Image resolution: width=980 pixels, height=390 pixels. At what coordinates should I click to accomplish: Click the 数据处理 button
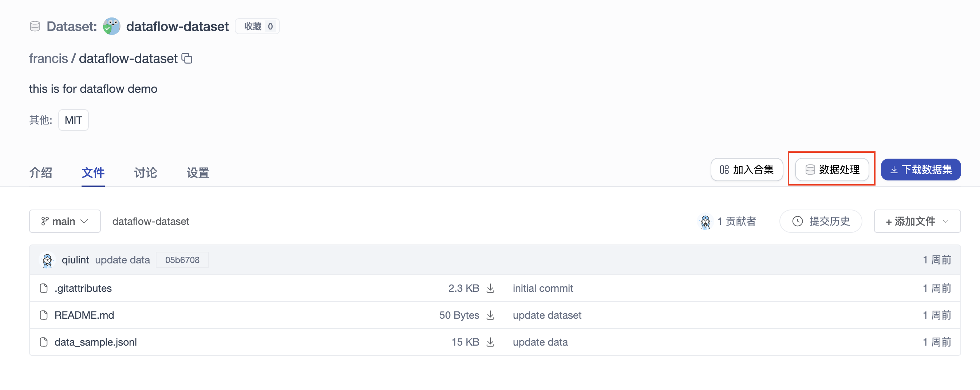pos(831,170)
